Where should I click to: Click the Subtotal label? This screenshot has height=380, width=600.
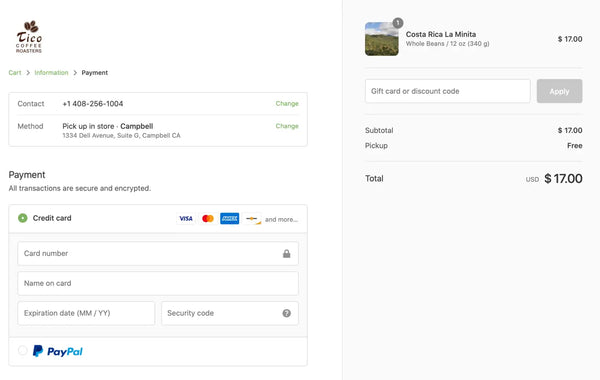click(379, 130)
